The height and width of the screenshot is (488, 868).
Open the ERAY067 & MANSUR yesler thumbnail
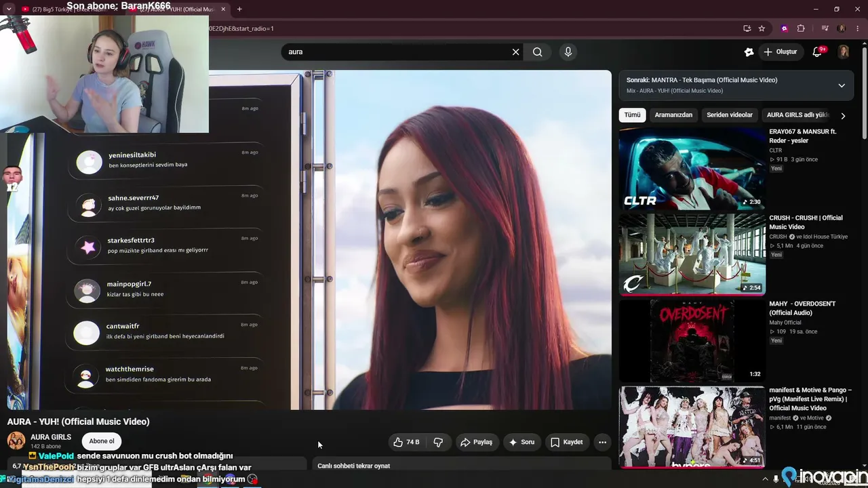coord(692,169)
